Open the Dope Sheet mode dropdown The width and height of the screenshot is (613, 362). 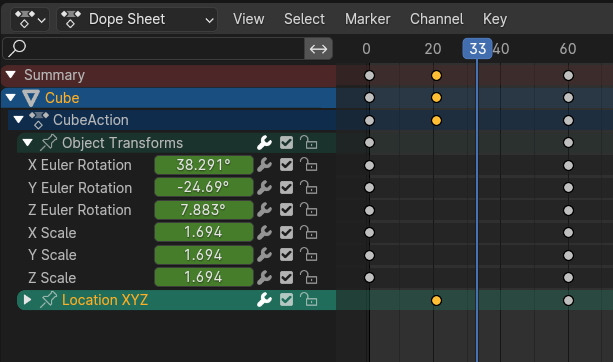[137, 19]
